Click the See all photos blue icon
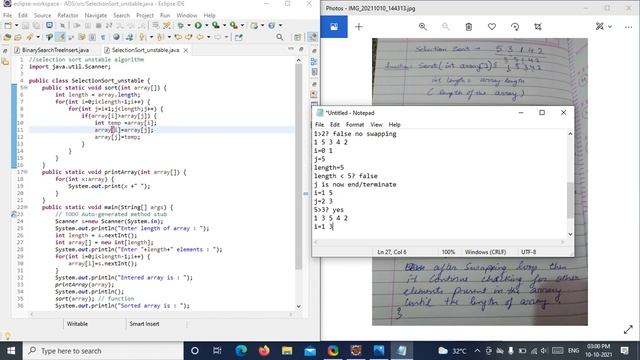Viewport: 640px width, 360px height. [334, 27]
